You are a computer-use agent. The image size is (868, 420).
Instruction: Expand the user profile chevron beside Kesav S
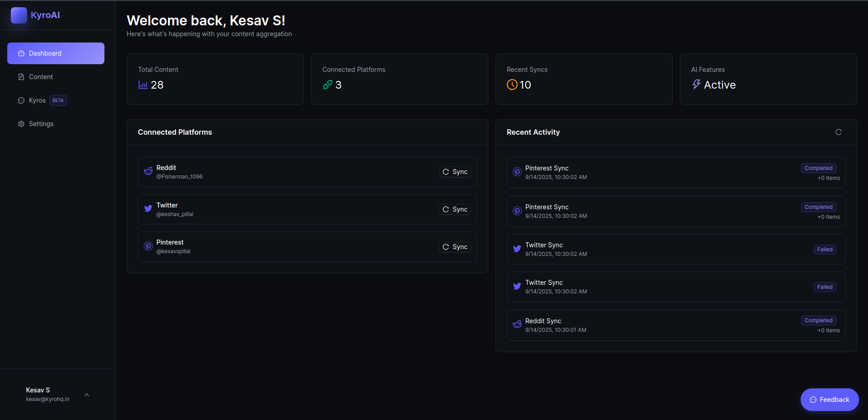87,395
